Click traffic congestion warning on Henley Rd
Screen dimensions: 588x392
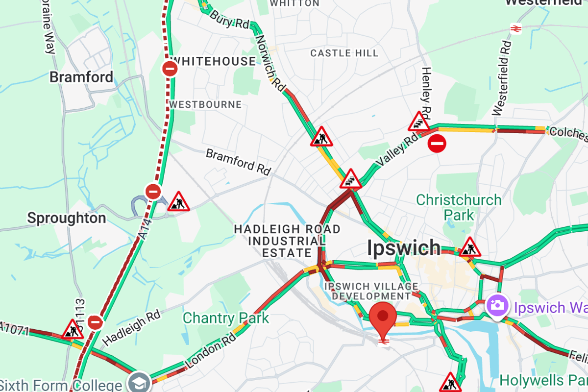pos(419,122)
